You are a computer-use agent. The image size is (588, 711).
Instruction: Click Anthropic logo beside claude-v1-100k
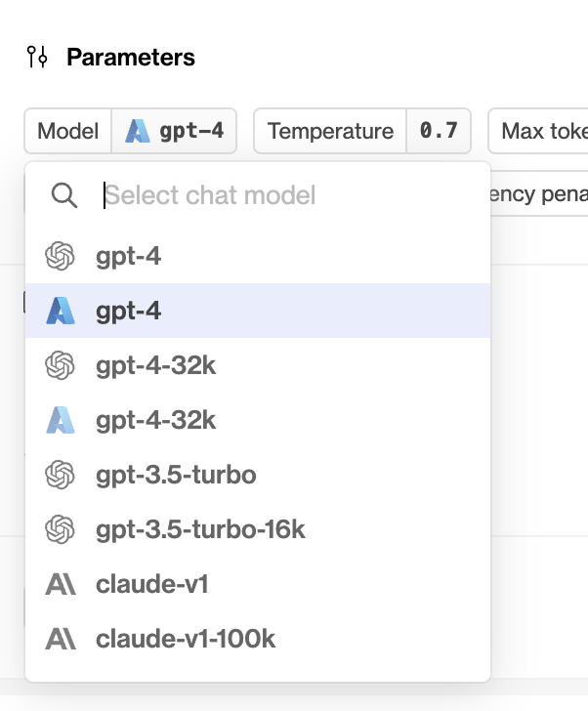tap(61, 639)
